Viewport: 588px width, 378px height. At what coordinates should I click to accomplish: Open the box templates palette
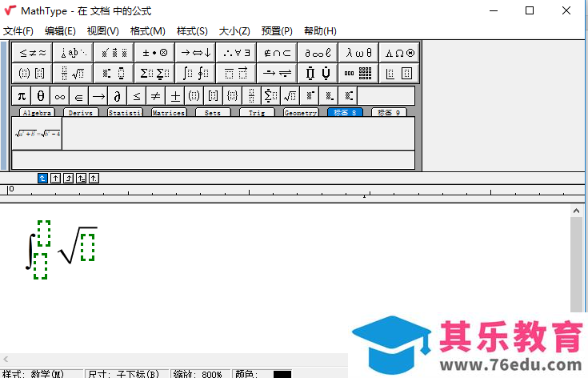point(399,73)
